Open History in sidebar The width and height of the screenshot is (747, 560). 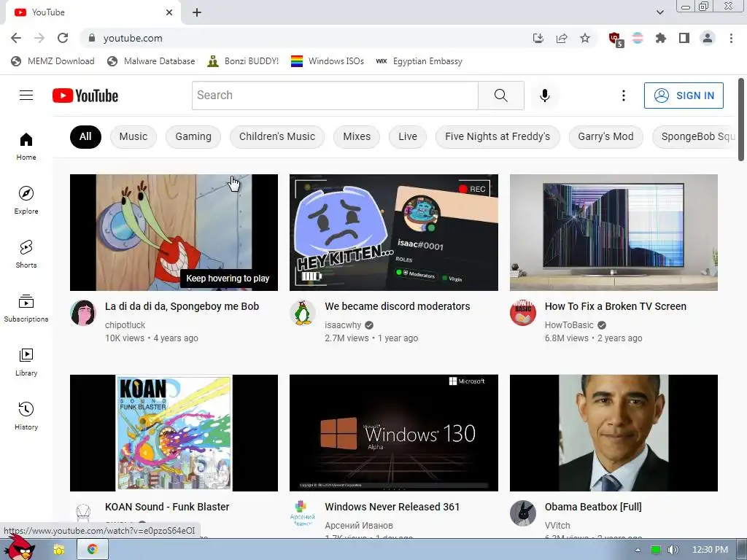coord(26,416)
